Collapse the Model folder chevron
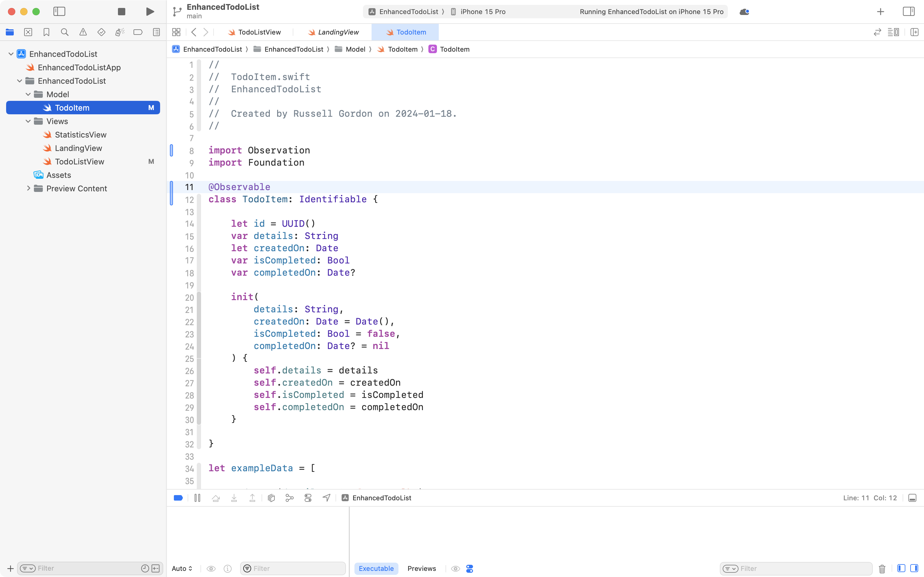924x577 pixels. tap(28, 94)
